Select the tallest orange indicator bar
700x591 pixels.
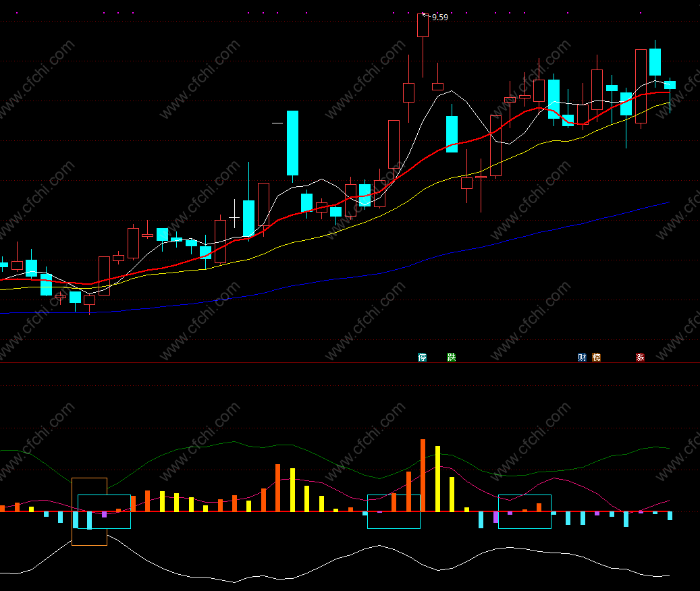(x=423, y=475)
